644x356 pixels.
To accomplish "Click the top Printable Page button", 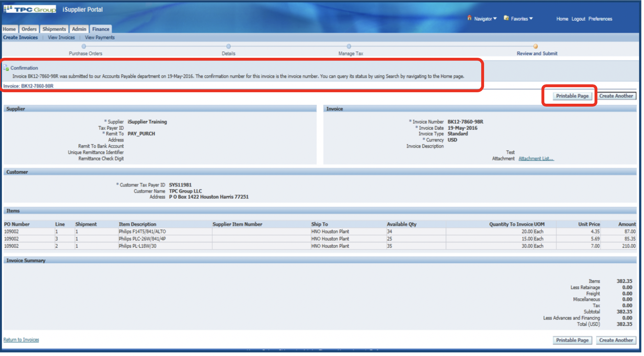I will point(572,96).
